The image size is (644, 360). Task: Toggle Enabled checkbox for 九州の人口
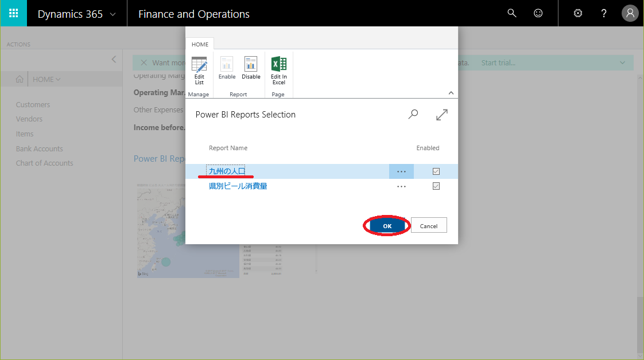436,171
